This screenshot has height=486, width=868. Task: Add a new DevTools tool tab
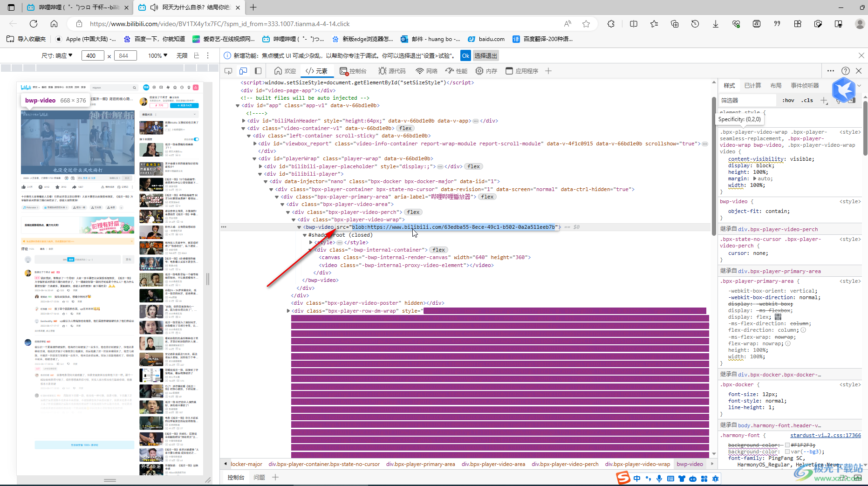(548, 71)
